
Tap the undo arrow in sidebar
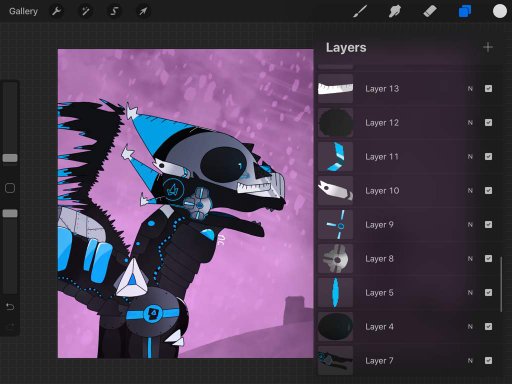[10, 306]
